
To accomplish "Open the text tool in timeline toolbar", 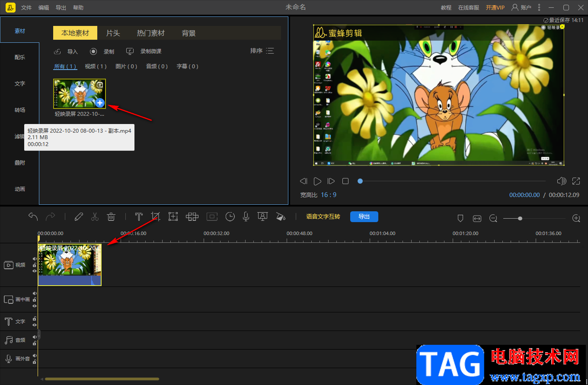I will pyautogui.click(x=139, y=216).
